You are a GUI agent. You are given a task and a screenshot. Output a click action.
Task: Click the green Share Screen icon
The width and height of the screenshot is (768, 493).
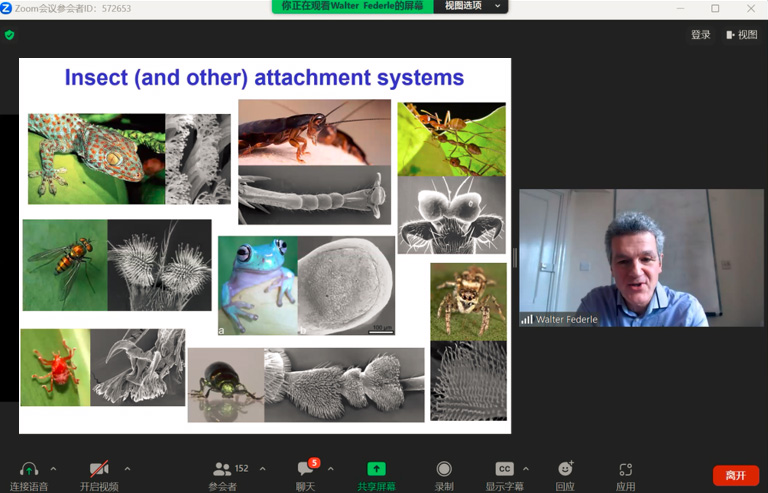[x=376, y=469]
